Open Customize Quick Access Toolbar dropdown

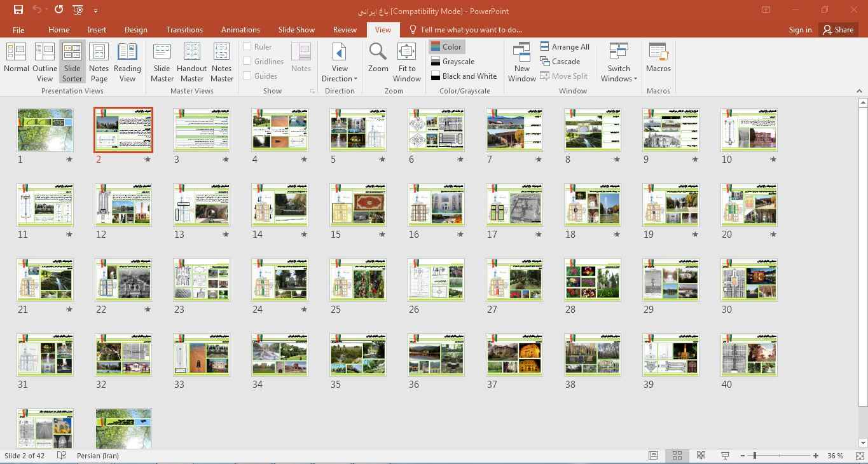coord(95,11)
